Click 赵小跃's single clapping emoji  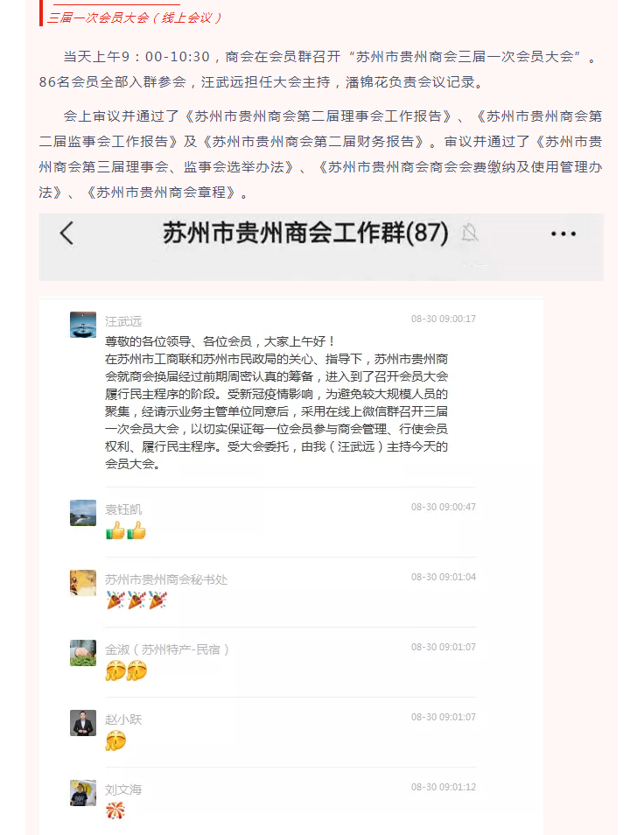(x=115, y=740)
